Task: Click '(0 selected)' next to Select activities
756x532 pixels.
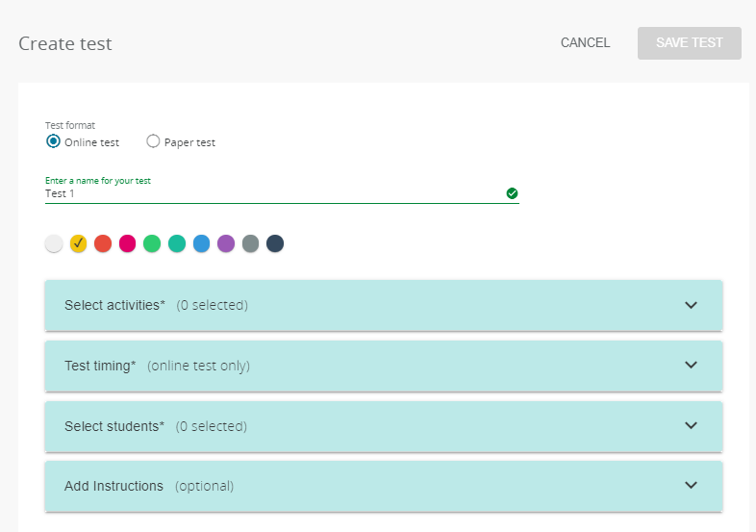Action: 213,305
